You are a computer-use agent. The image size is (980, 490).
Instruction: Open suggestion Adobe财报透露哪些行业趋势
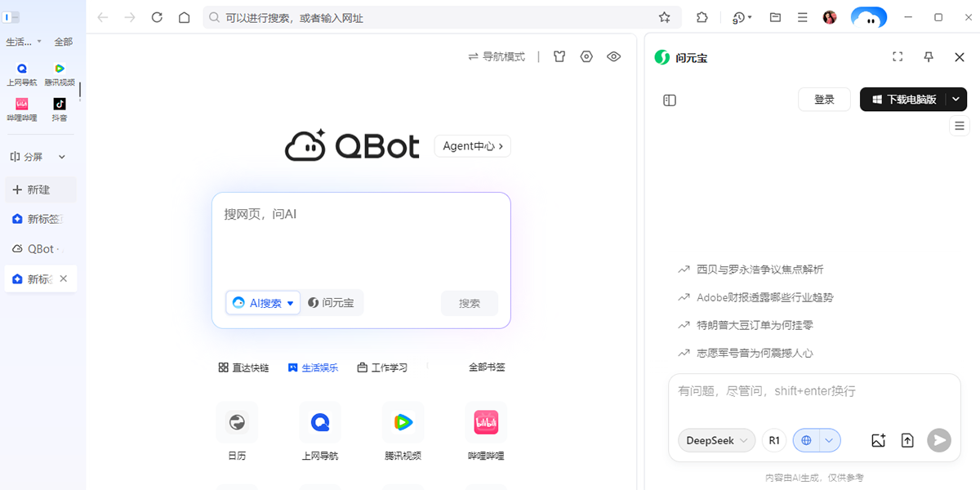point(755,297)
